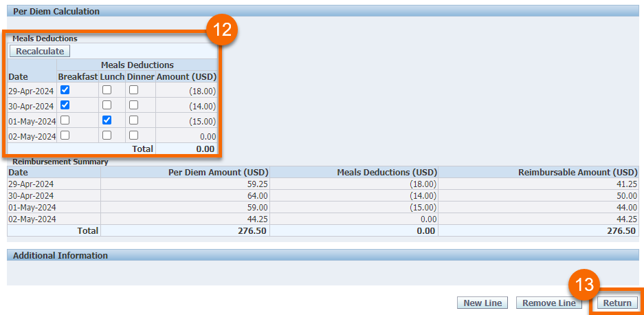Click the Recalculate button
The width and height of the screenshot is (644, 315).
pos(40,52)
